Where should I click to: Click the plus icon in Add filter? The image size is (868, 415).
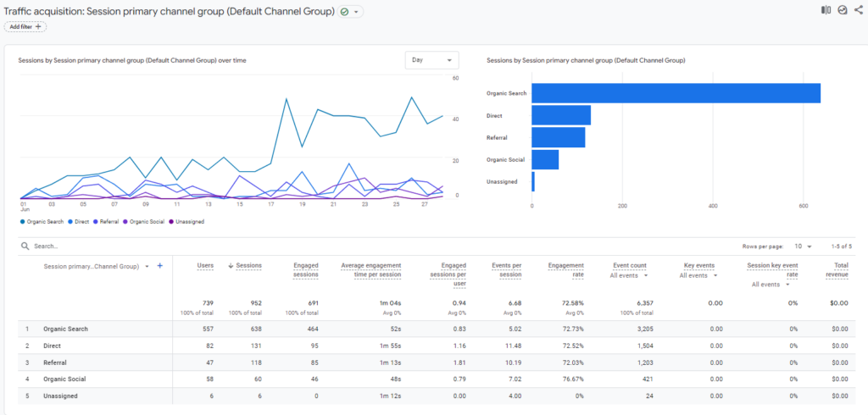pos(38,26)
